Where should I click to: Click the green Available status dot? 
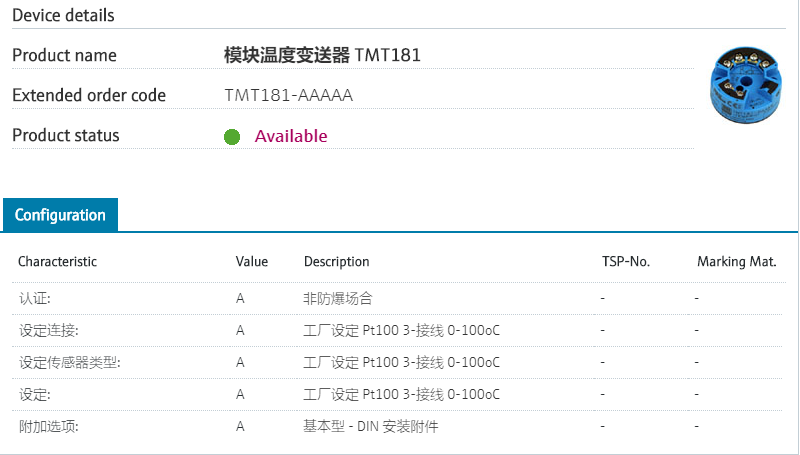(232, 137)
